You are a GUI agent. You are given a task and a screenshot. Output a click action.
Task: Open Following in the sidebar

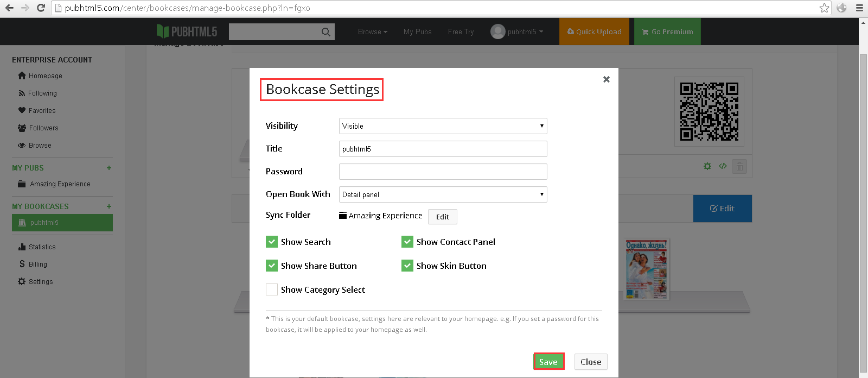(x=37, y=93)
